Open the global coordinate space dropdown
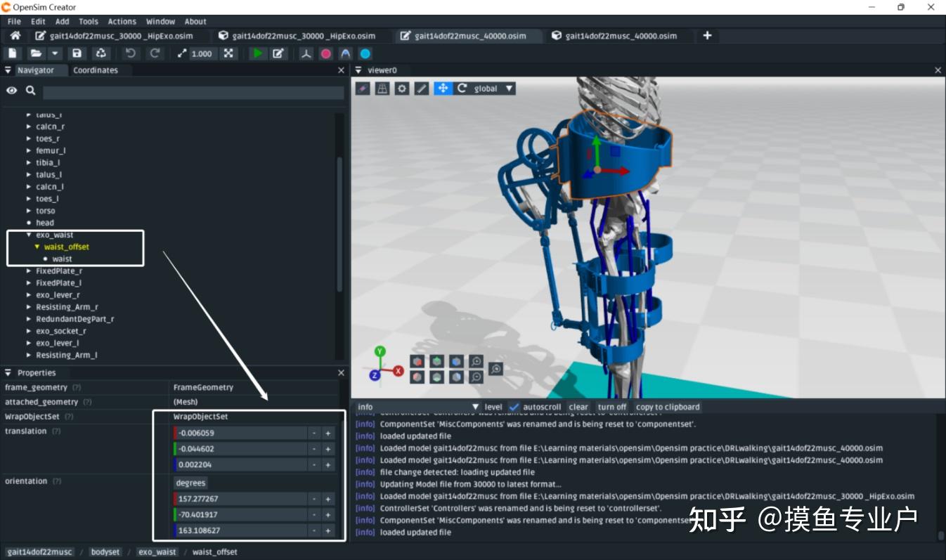This screenshot has height=560, width=946. pos(494,89)
